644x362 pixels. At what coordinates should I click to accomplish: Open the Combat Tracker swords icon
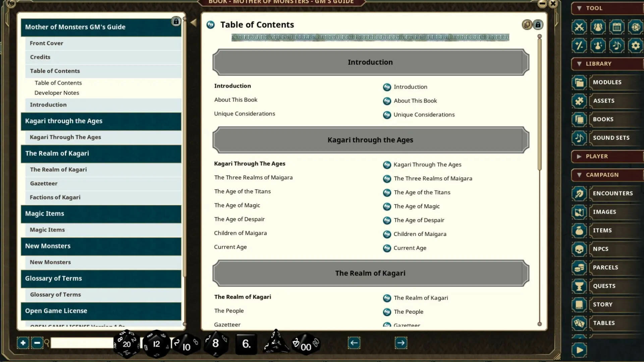click(x=579, y=27)
